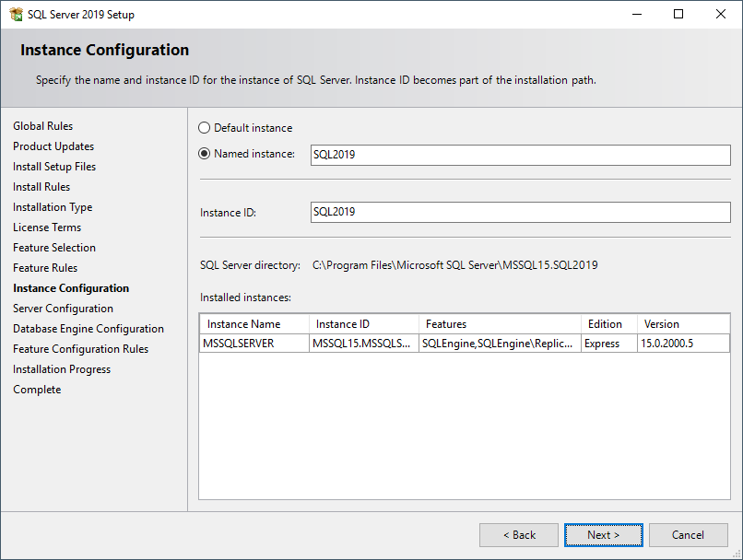The image size is (743, 560).
Task: Select Install Rules step in sidebar
Action: (x=41, y=187)
